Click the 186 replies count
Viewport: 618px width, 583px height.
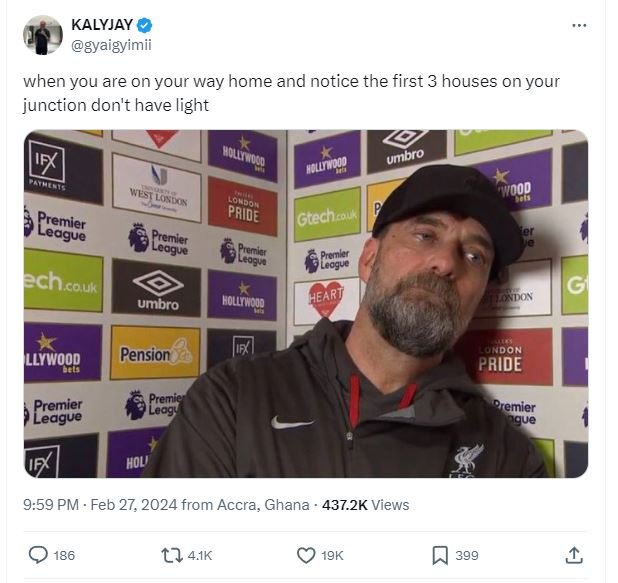[64, 555]
